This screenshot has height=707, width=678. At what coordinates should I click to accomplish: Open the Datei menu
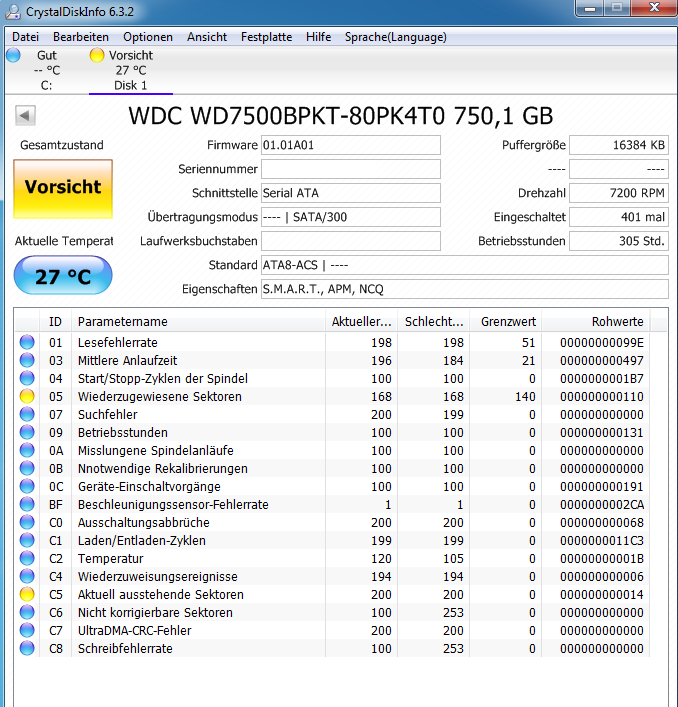(25, 37)
